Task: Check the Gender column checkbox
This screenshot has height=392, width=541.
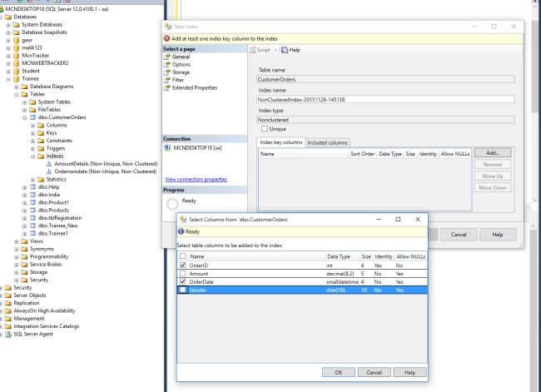Action: coord(183,290)
